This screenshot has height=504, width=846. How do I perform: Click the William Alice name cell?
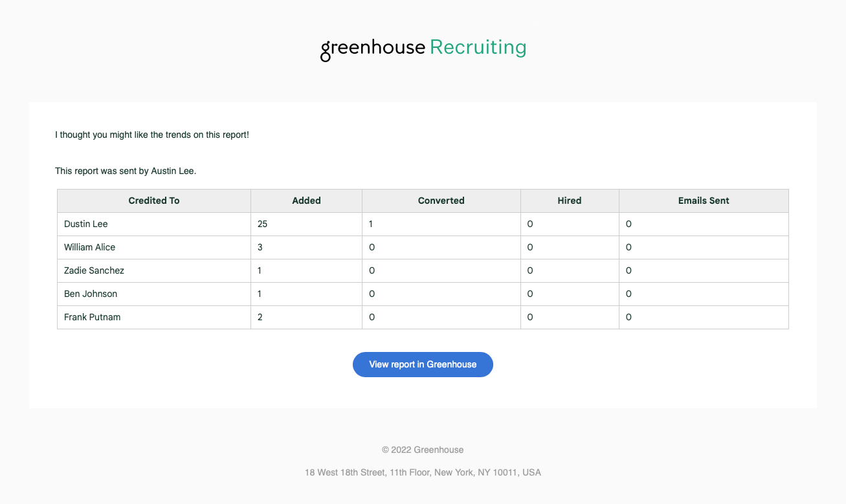(154, 247)
